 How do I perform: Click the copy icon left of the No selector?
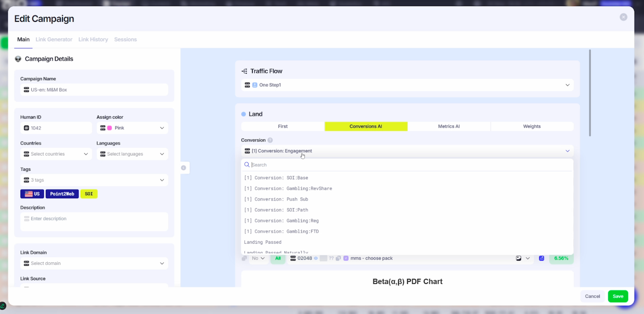click(244, 258)
